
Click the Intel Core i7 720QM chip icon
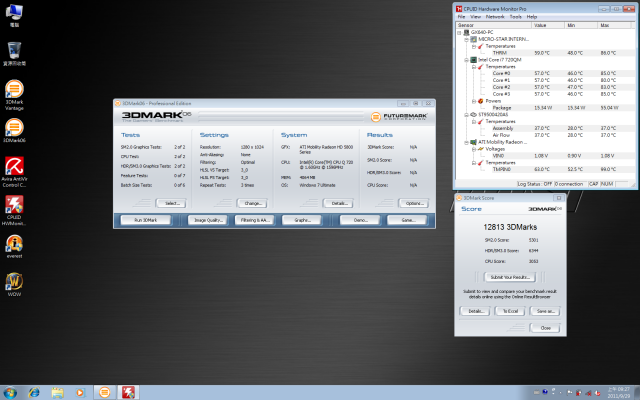473,60
